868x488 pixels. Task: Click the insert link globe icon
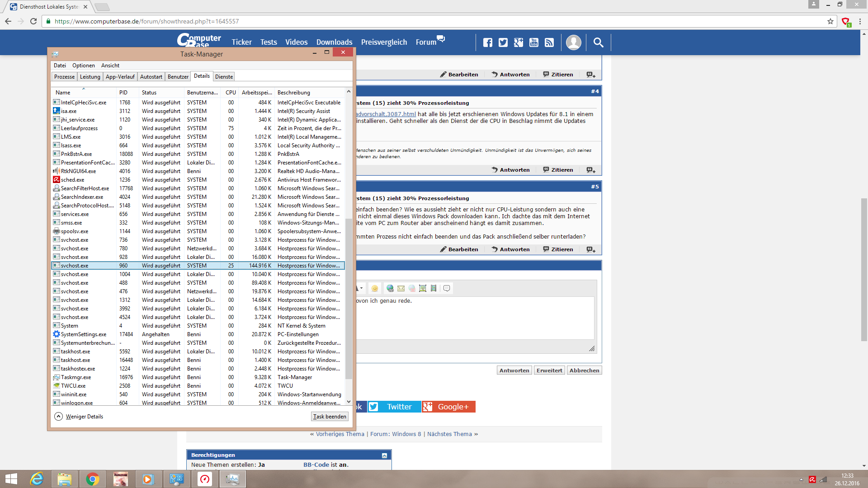pyautogui.click(x=390, y=288)
